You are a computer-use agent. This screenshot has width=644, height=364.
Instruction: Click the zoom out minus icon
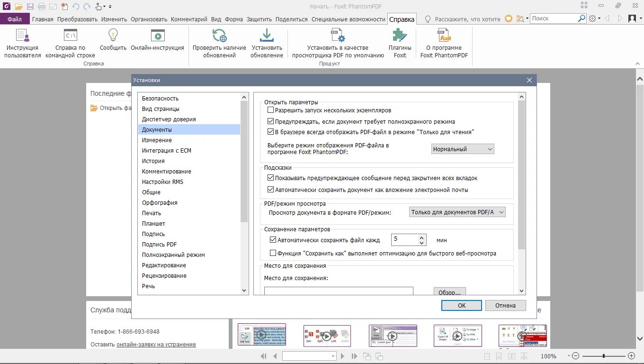[575, 356]
